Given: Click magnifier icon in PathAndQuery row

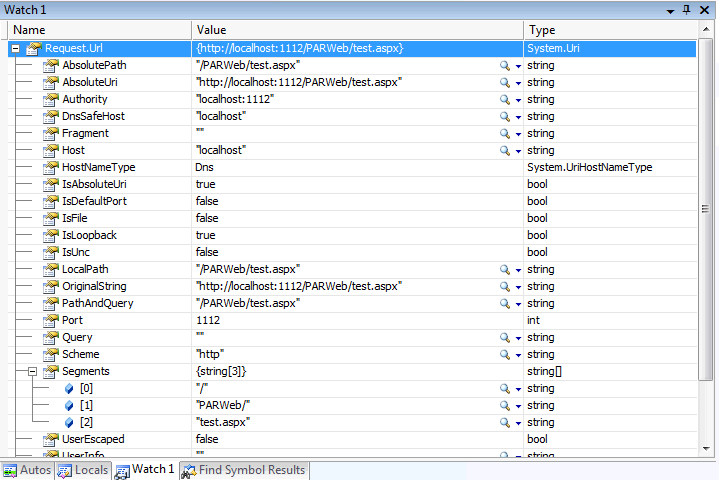Looking at the screenshot, I should click(x=505, y=303).
